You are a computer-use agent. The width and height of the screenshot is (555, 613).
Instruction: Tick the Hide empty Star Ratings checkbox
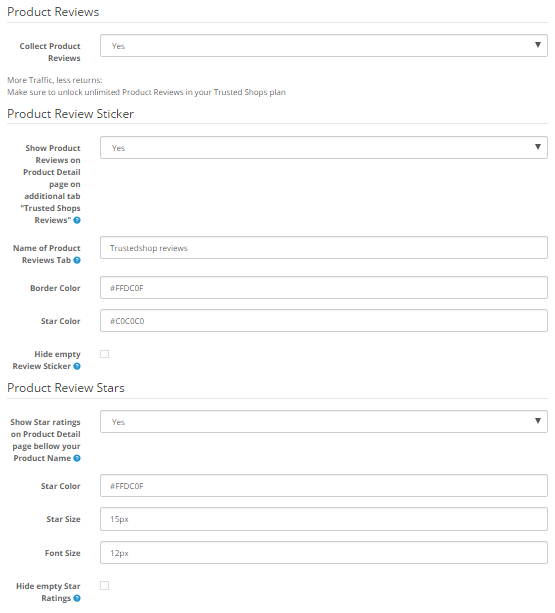104,586
